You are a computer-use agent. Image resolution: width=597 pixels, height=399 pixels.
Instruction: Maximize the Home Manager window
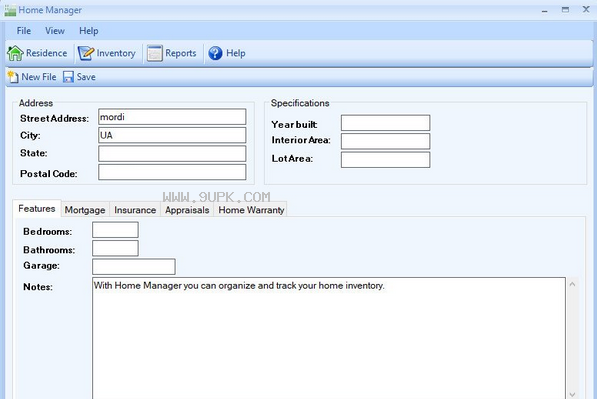coord(565,10)
